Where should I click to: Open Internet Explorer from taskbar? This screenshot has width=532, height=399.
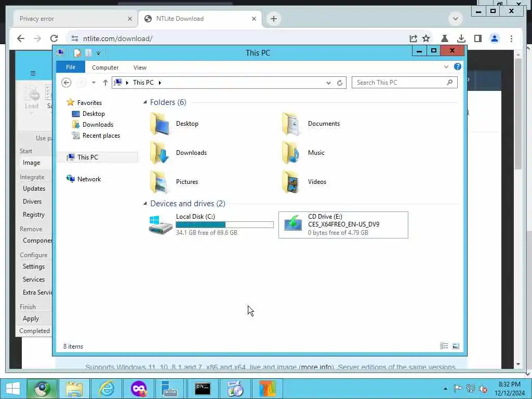[x=107, y=389]
